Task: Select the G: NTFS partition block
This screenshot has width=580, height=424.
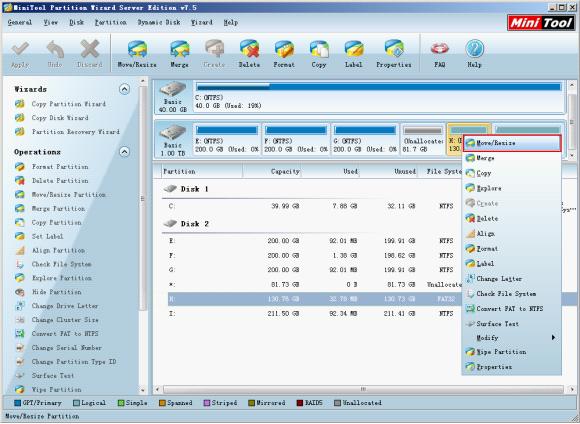Action: click(x=365, y=139)
